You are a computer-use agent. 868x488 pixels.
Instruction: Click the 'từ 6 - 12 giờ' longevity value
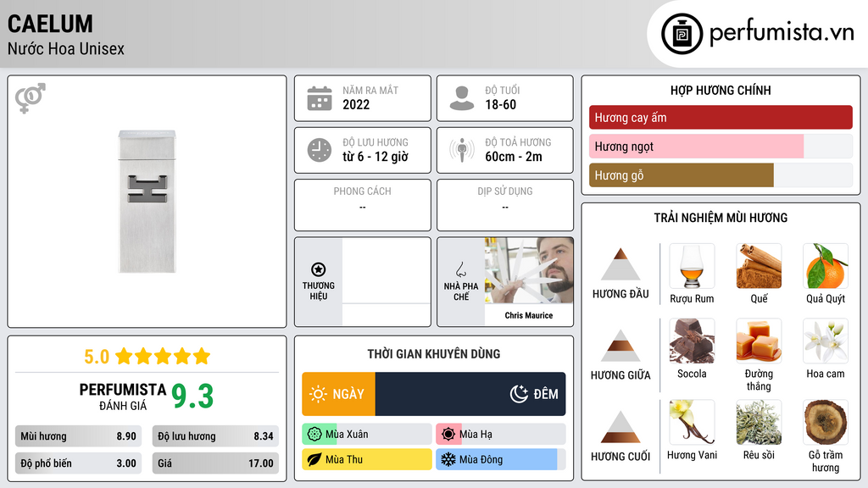point(376,157)
